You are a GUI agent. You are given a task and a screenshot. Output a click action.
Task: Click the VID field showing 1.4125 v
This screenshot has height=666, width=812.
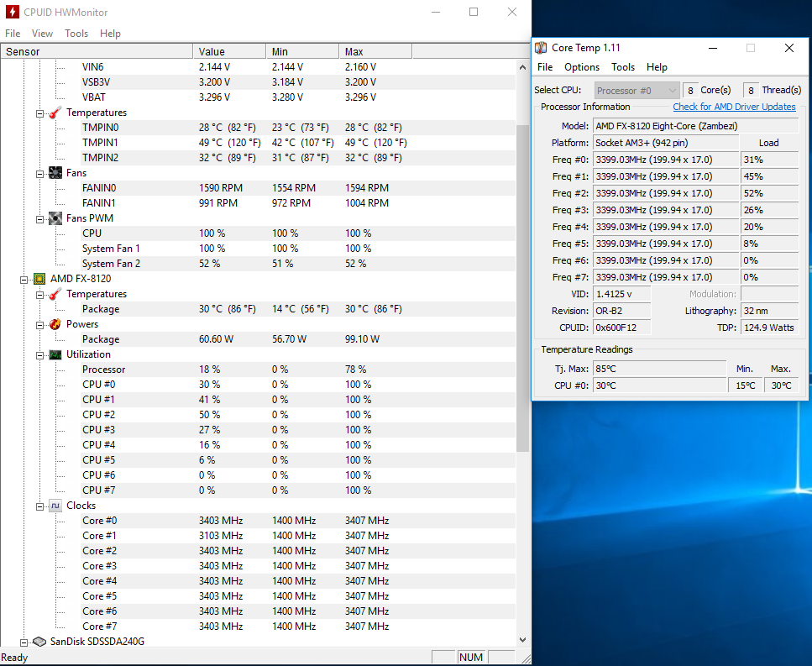click(x=621, y=294)
